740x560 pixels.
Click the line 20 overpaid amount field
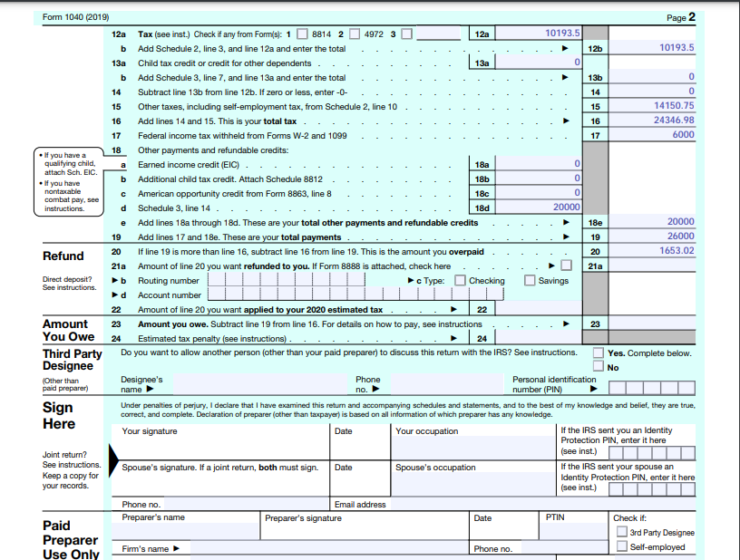(652, 251)
